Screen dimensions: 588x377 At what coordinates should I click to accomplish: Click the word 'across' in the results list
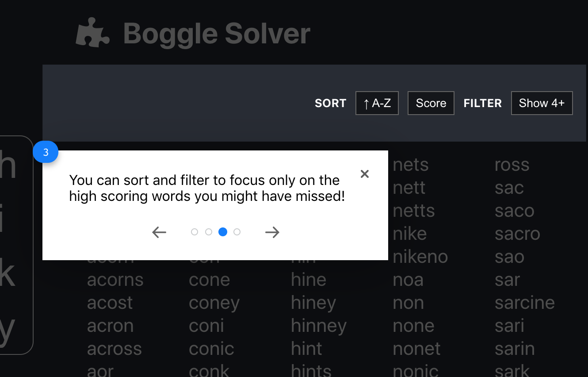[x=115, y=349]
